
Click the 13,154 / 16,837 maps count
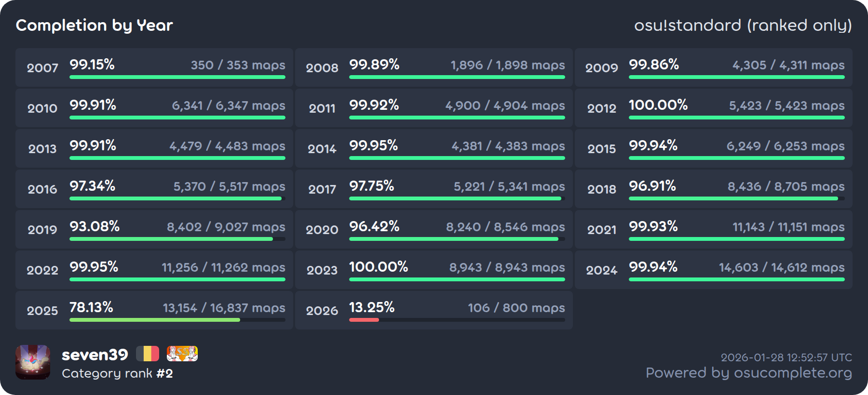[x=224, y=308]
